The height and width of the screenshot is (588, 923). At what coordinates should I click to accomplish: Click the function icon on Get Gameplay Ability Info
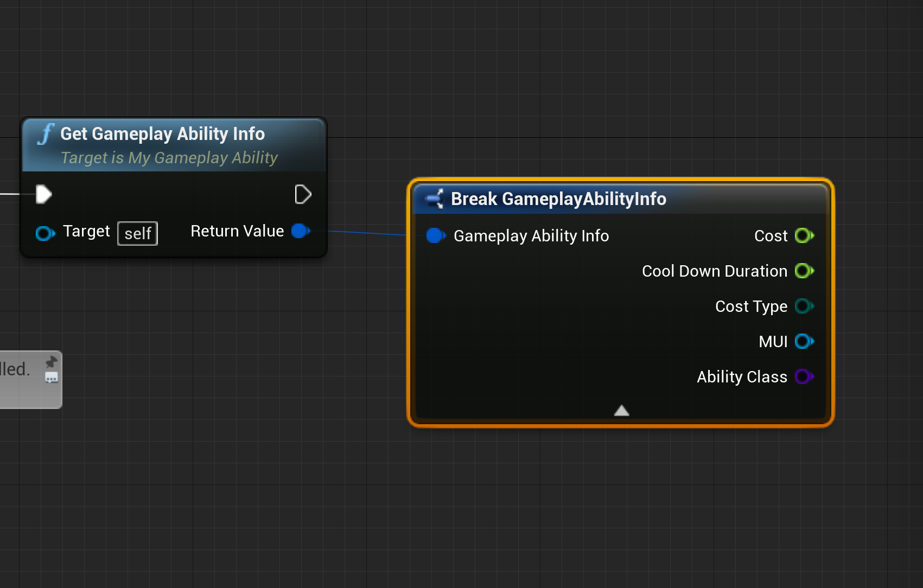(46, 134)
